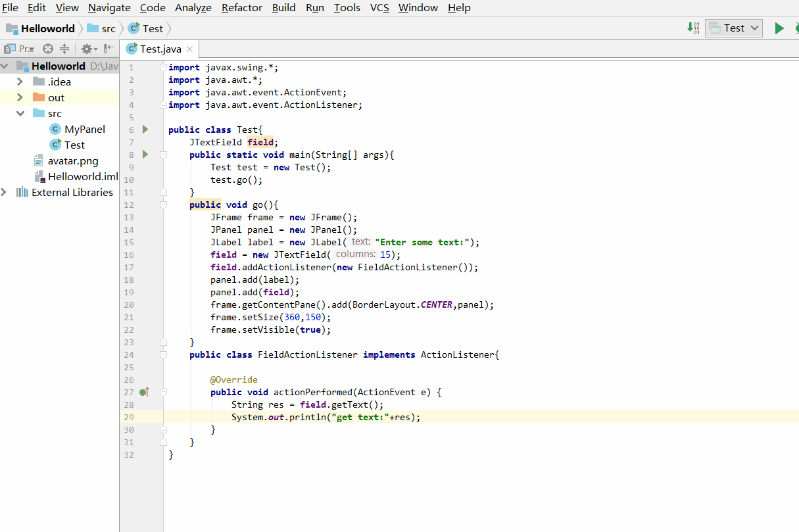799x532 pixels.
Task: Open the Refactor menu
Action: (242, 8)
